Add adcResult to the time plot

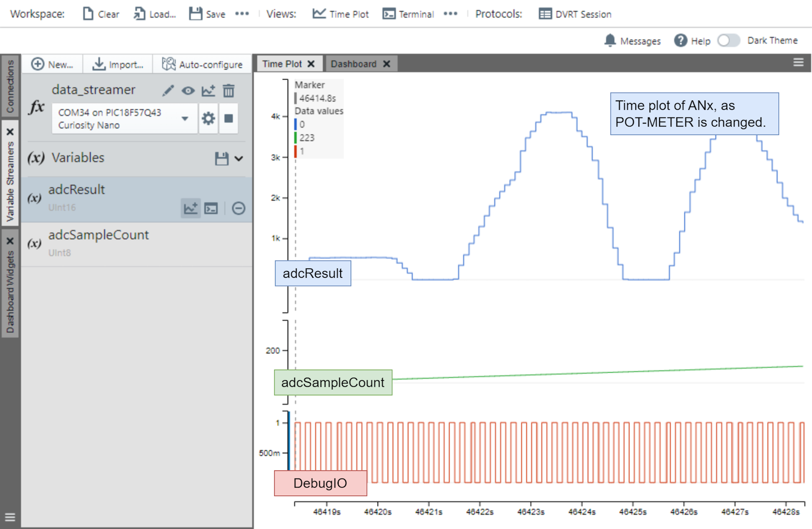click(191, 208)
